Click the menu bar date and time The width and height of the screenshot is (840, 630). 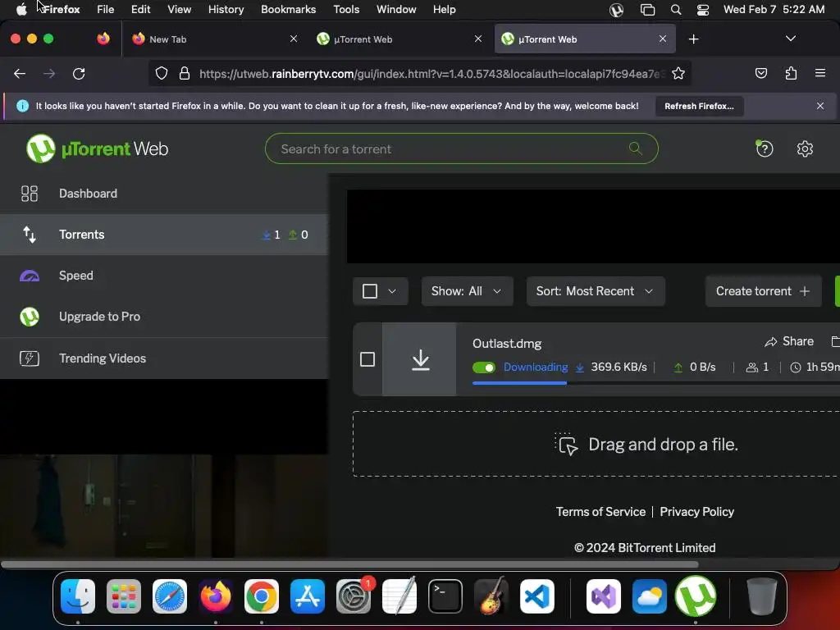[774, 10]
